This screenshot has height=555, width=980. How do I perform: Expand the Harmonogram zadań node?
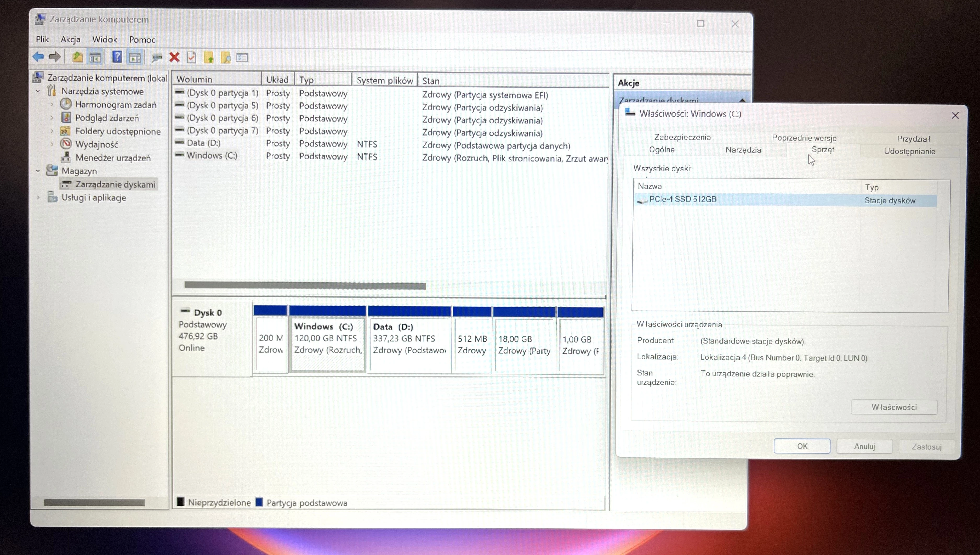pyautogui.click(x=52, y=104)
